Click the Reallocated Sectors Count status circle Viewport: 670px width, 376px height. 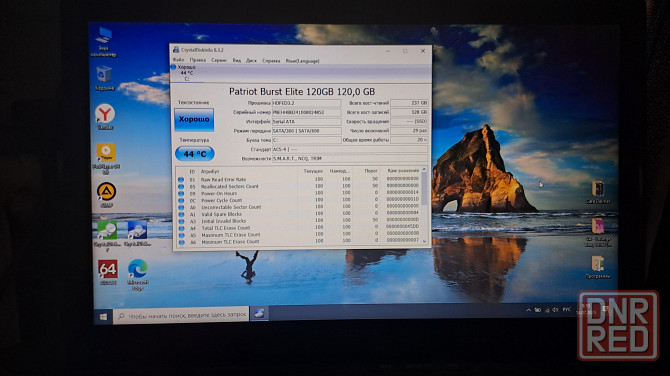[x=181, y=187]
